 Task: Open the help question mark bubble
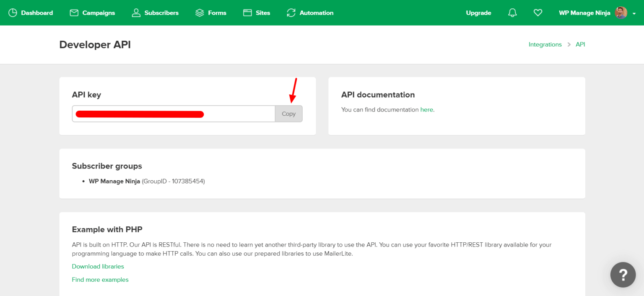coord(623,275)
